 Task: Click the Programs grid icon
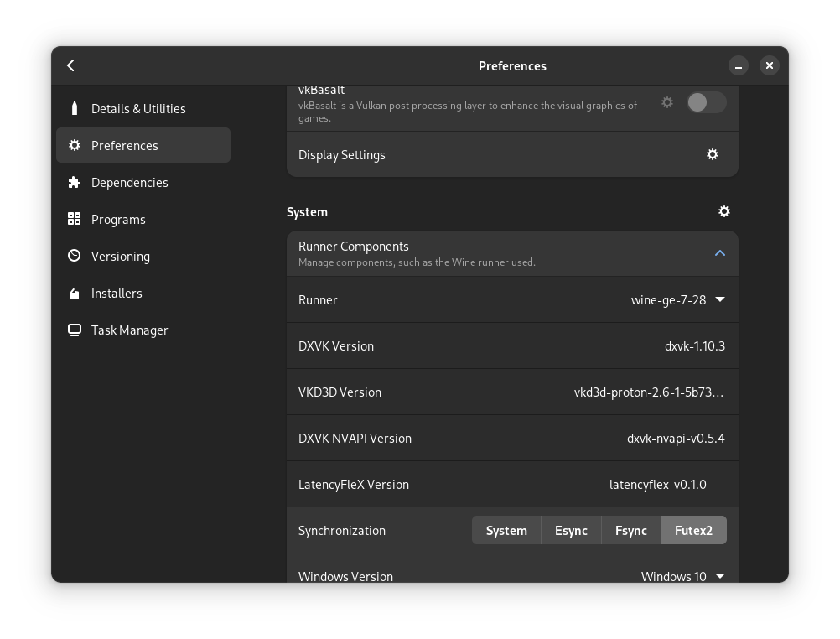pyautogui.click(x=75, y=220)
